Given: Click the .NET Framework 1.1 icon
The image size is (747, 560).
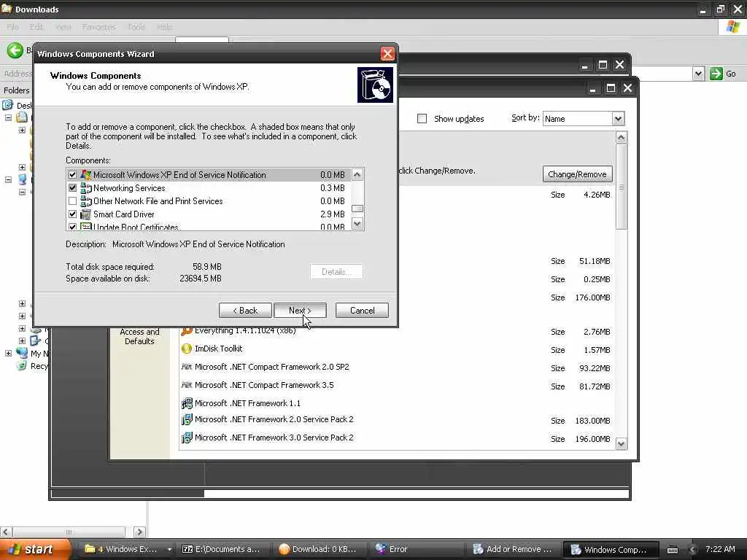Looking at the screenshot, I should pos(187,403).
